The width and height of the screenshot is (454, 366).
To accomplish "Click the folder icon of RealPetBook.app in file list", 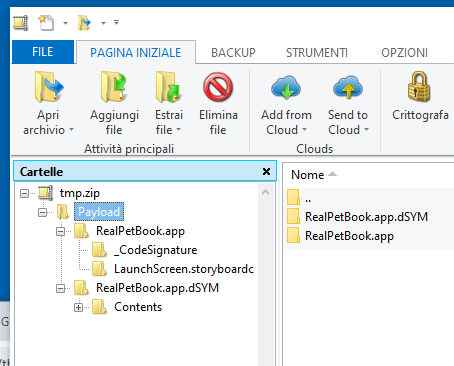I will 294,235.
